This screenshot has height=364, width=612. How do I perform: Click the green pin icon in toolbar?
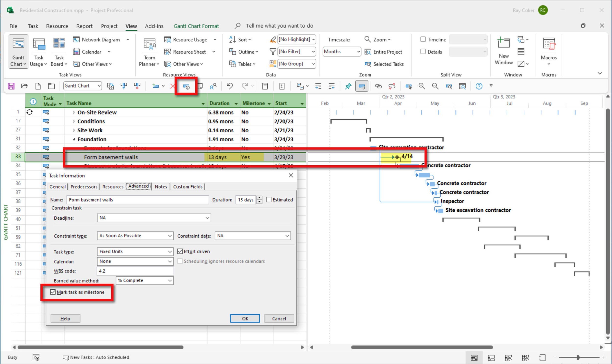348,86
